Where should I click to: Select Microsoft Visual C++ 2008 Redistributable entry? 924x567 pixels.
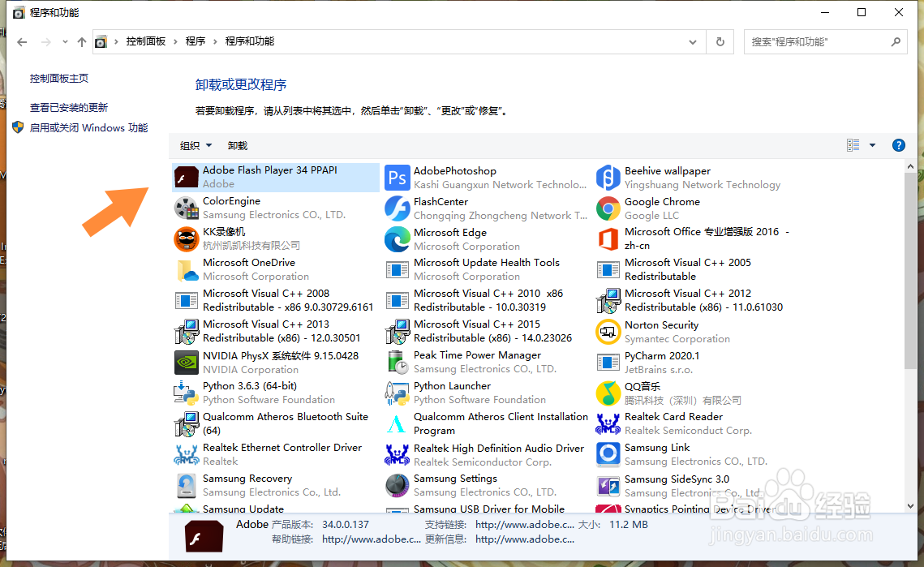tap(275, 301)
